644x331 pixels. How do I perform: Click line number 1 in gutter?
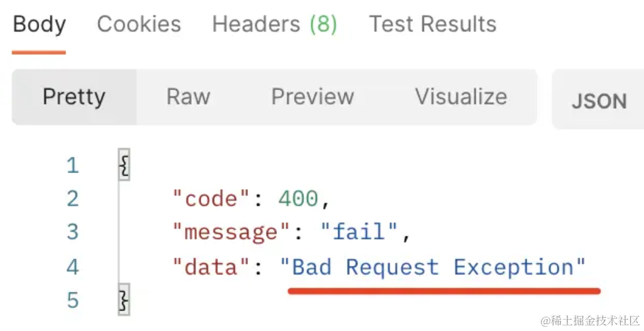tap(73, 165)
